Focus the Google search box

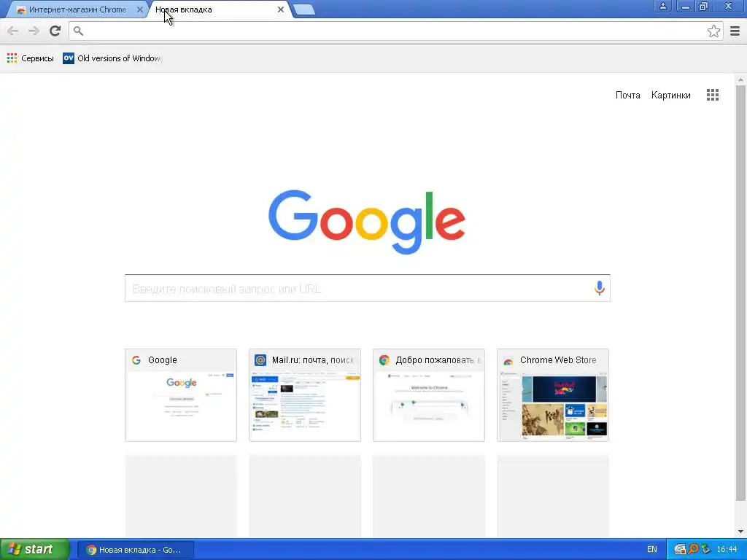tap(368, 288)
